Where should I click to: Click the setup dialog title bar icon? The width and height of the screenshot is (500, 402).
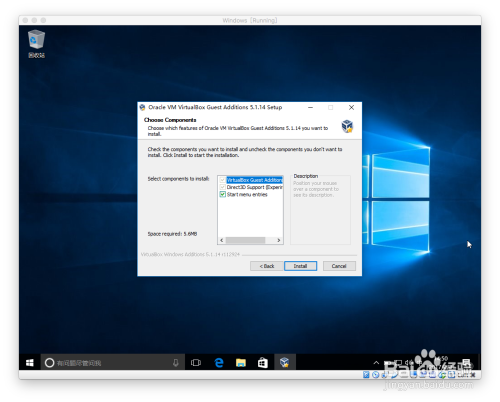click(143, 107)
